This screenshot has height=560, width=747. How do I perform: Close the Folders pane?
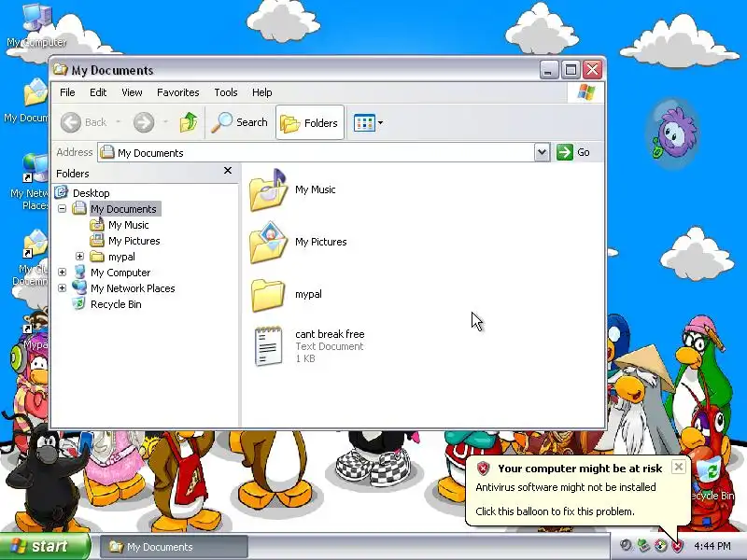point(228,171)
